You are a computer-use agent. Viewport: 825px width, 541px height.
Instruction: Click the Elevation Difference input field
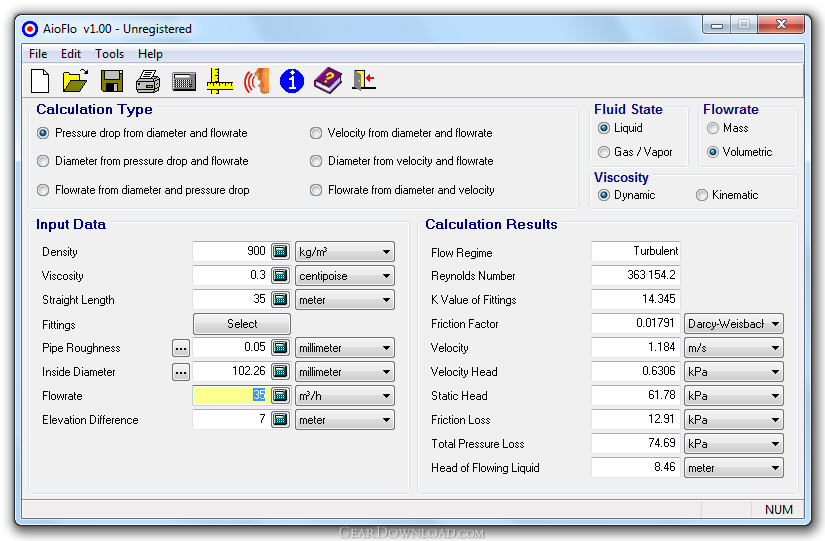231,419
